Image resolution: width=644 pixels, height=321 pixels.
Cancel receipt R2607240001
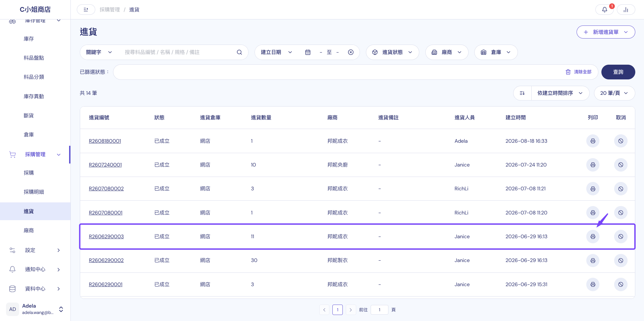621,165
